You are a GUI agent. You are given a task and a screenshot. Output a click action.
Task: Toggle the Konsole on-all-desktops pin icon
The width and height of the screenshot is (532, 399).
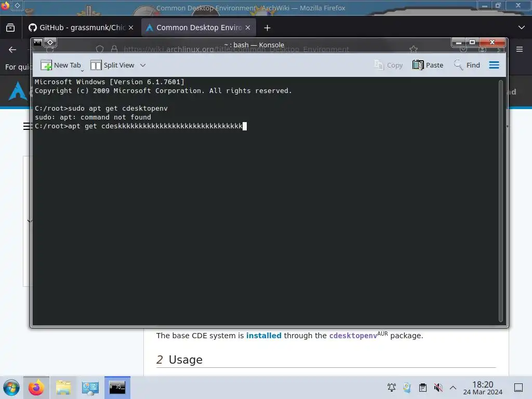click(50, 43)
